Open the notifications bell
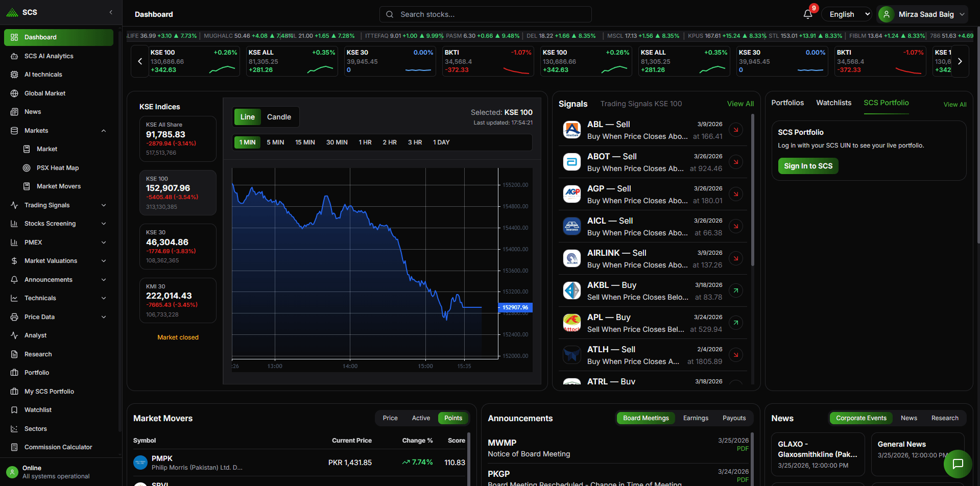980x486 pixels. pos(807,14)
